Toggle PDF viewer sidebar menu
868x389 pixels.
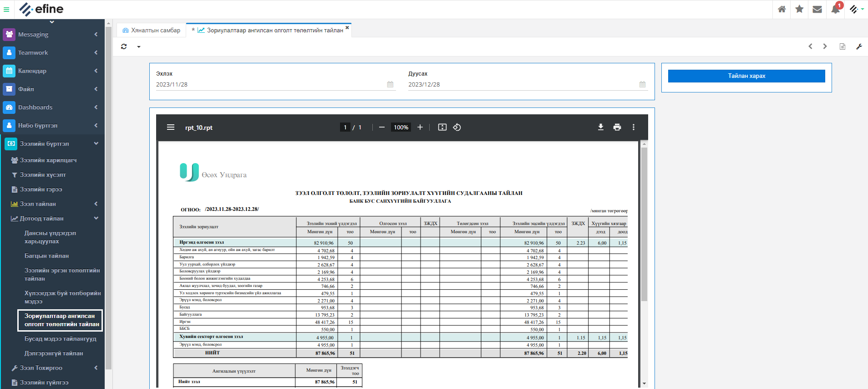[x=171, y=128]
